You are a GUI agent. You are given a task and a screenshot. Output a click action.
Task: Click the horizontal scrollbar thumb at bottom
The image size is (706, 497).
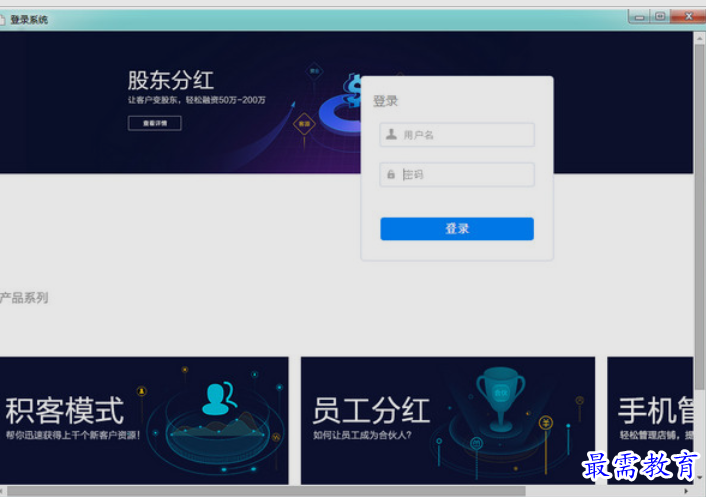click(x=266, y=491)
